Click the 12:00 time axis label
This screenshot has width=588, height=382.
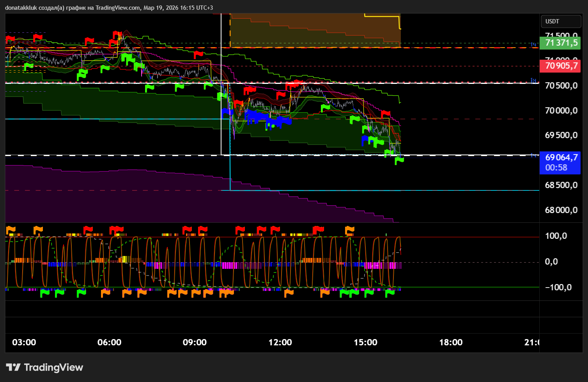[x=280, y=342]
